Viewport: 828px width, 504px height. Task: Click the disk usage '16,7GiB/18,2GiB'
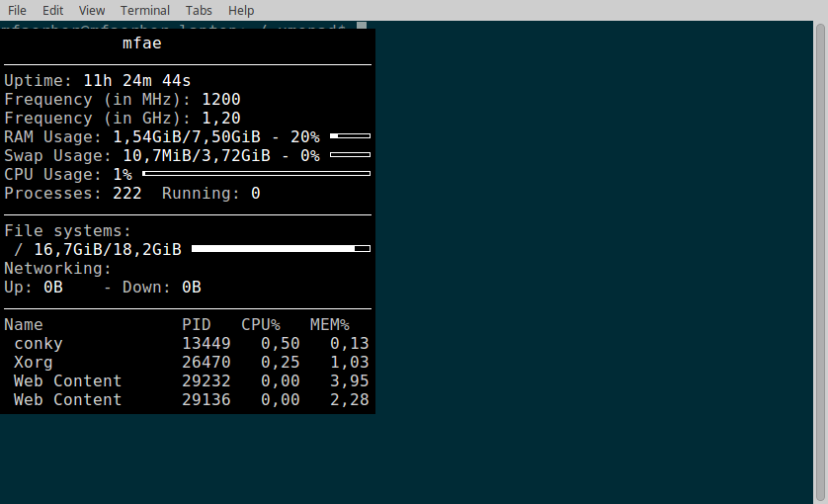[x=108, y=249]
